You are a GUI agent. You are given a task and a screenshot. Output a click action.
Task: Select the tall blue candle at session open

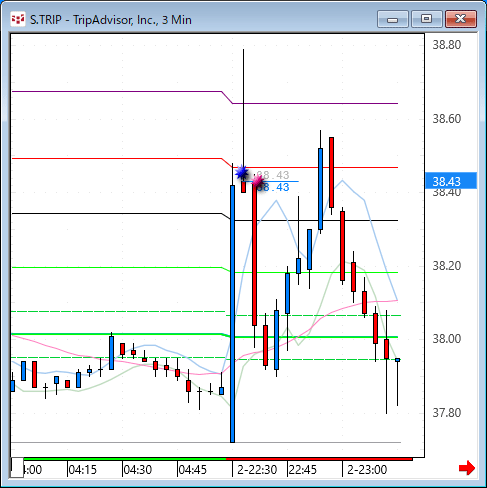[x=232, y=314]
